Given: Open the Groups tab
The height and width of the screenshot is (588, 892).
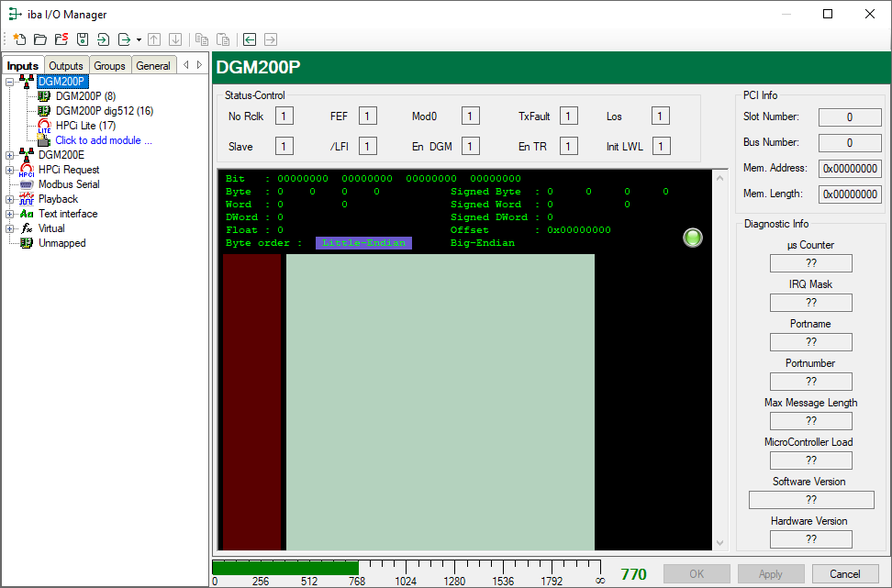Looking at the screenshot, I should tap(110, 65).
